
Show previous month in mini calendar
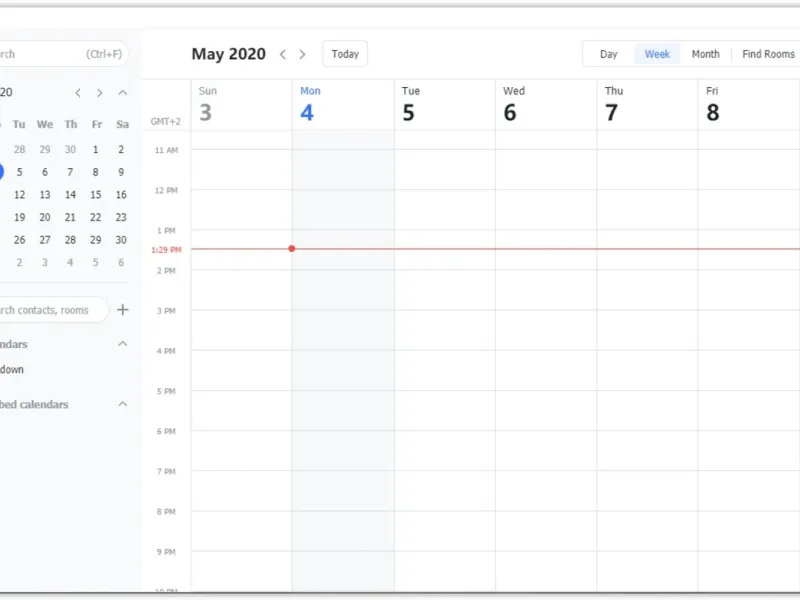pyautogui.click(x=78, y=93)
